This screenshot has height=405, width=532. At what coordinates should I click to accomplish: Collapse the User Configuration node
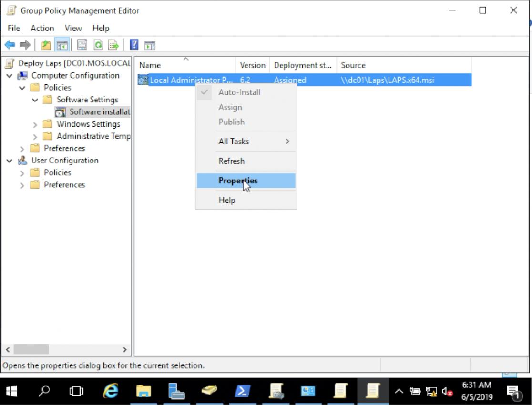(10, 161)
